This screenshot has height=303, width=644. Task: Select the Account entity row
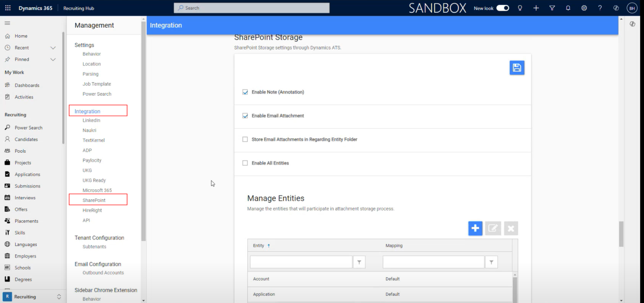(x=380, y=279)
